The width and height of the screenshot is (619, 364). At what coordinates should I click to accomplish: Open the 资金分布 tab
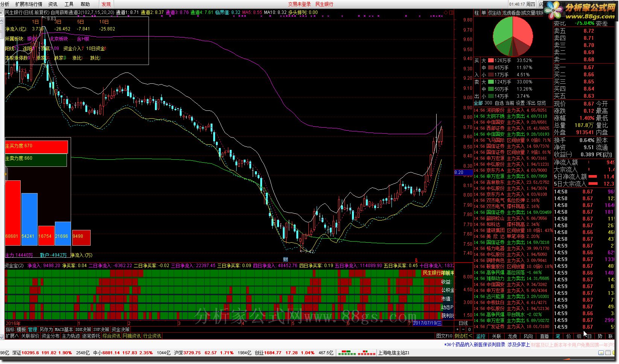(x=50, y=336)
